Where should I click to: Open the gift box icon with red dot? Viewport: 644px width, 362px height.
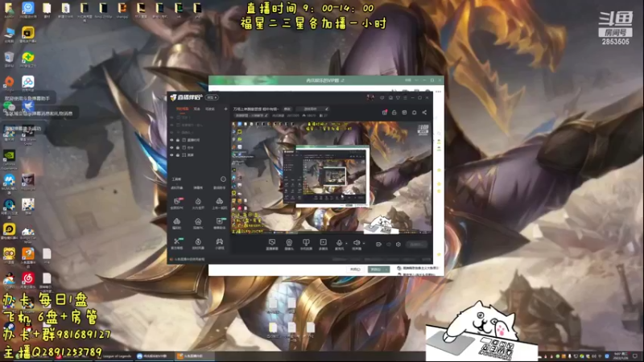tap(385, 112)
